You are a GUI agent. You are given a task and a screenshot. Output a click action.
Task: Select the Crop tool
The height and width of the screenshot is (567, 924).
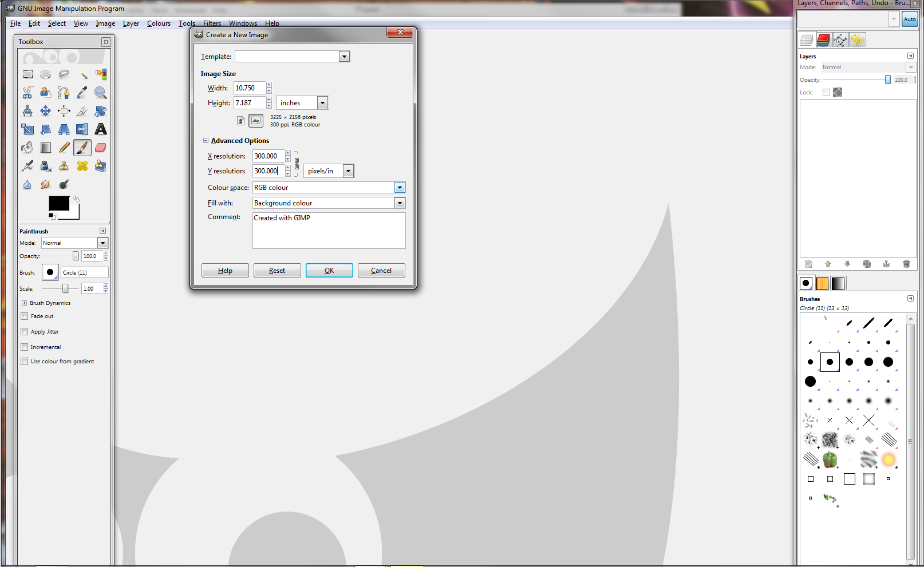coord(82,111)
